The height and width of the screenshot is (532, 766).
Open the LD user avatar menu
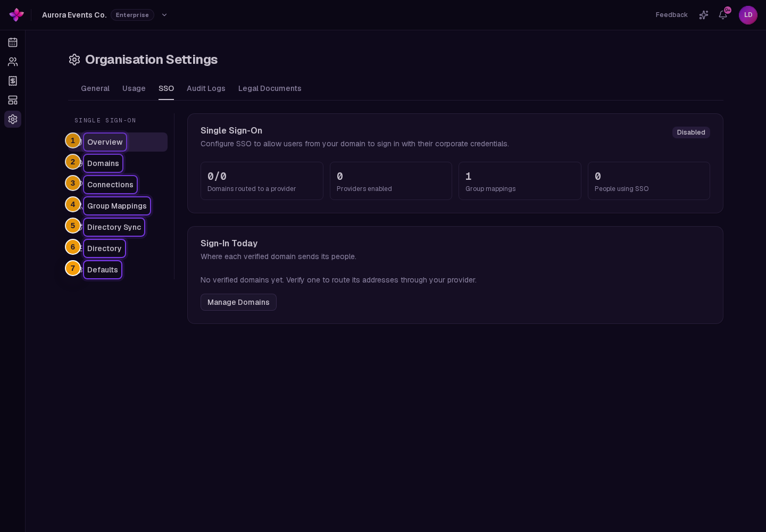click(x=748, y=15)
